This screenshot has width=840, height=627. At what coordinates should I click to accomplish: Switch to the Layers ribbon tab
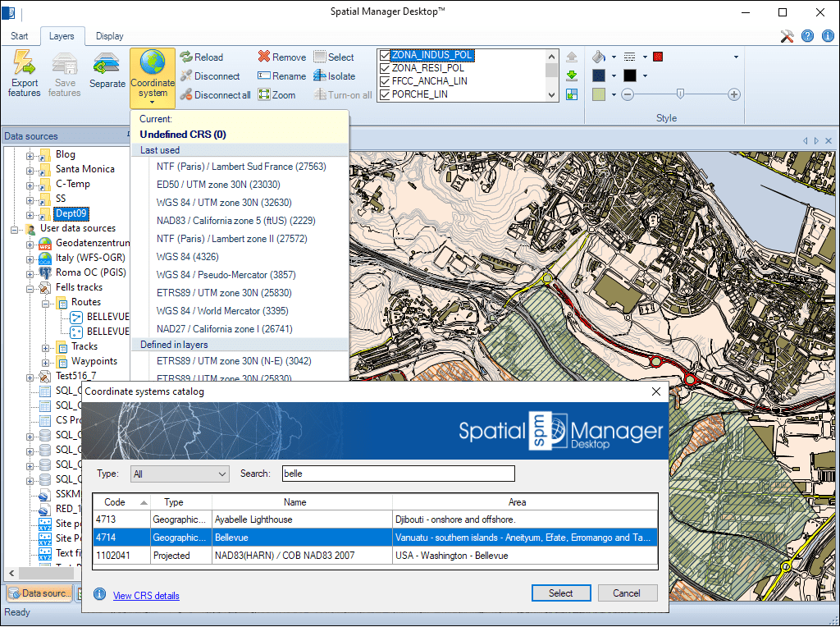point(62,36)
